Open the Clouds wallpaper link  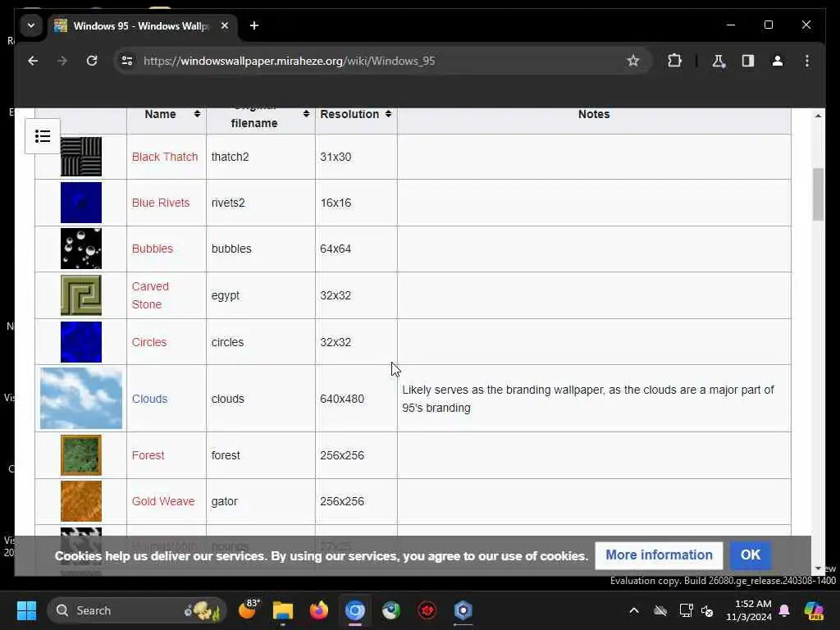(x=150, y=399)
